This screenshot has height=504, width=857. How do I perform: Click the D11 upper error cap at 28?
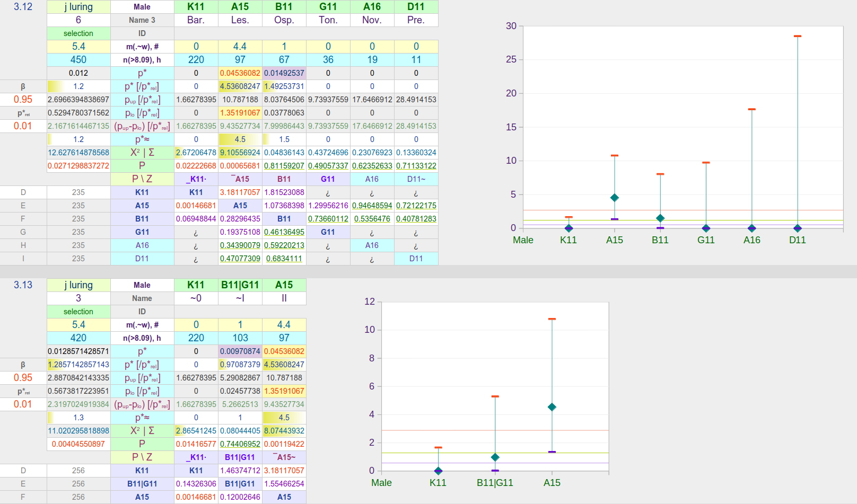(797, 36)
